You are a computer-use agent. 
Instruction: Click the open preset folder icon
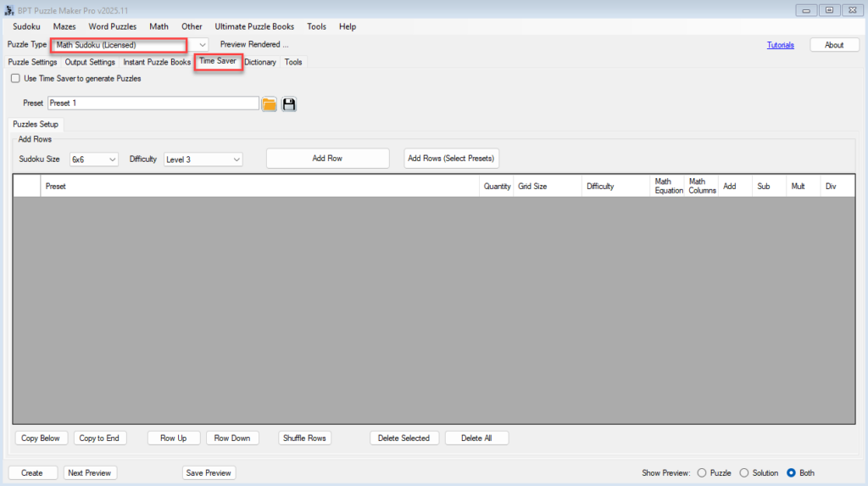(x=269, y=103)
